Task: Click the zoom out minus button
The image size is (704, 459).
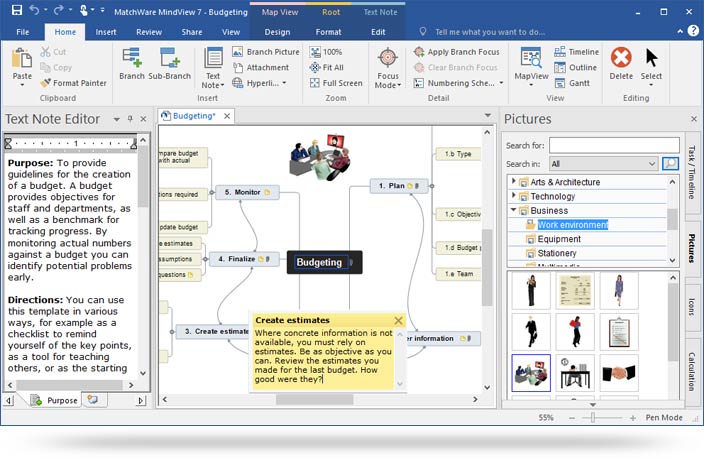Action: pyautogui.click(x=572, y=418)
